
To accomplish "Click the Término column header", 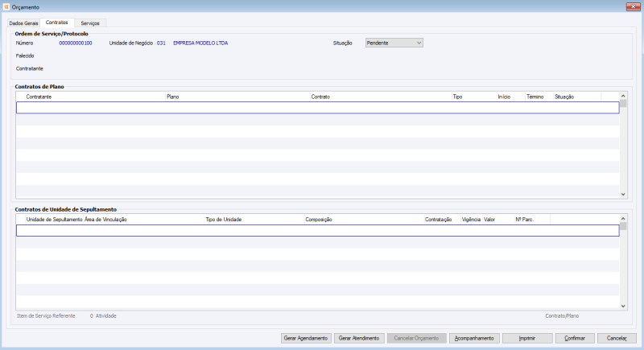I will tap(539, 97).
